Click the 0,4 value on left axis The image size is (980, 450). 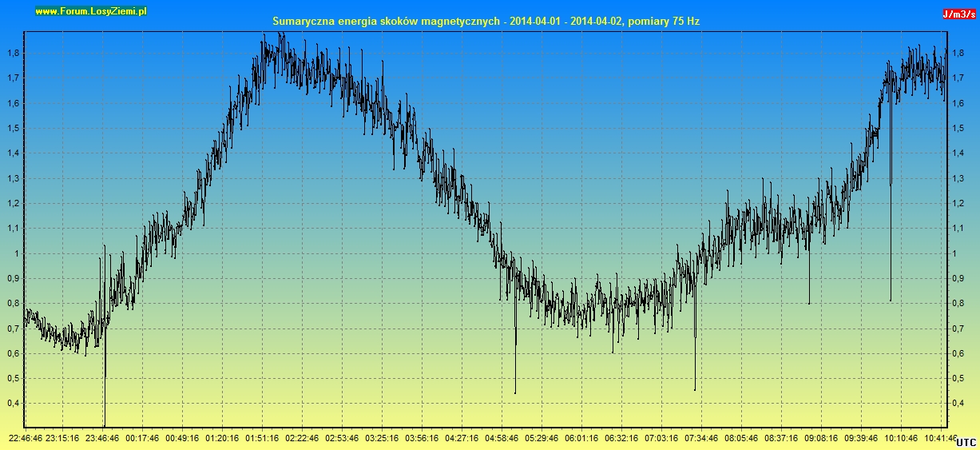pyautogui.click(x=14, y=404)
